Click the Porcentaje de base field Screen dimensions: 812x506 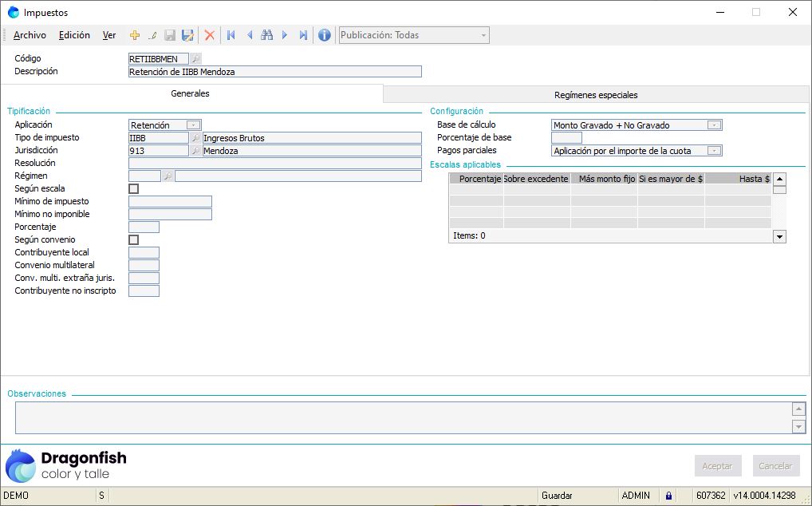click(x=566, y=138)
